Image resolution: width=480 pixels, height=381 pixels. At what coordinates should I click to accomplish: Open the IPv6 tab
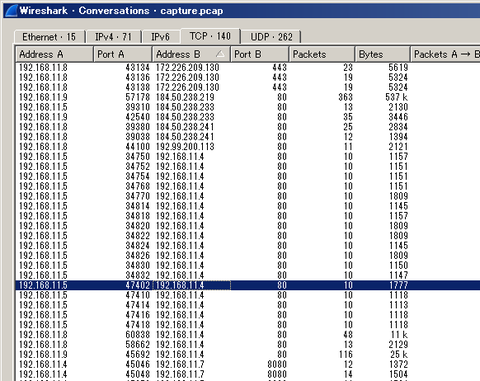point(160,37)
